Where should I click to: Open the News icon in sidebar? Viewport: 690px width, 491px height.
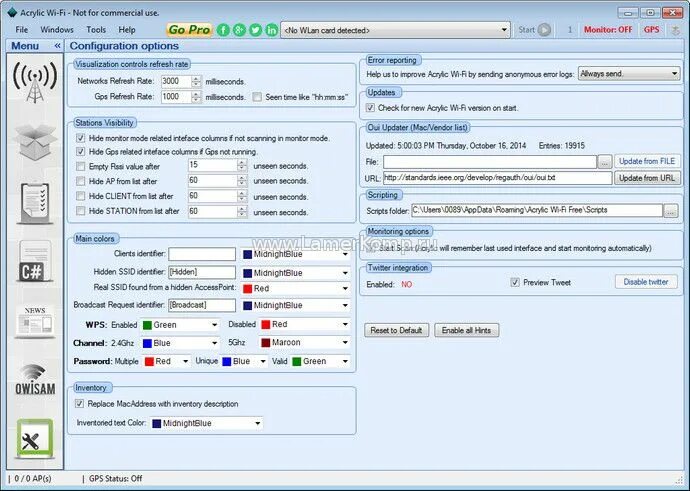35,321
